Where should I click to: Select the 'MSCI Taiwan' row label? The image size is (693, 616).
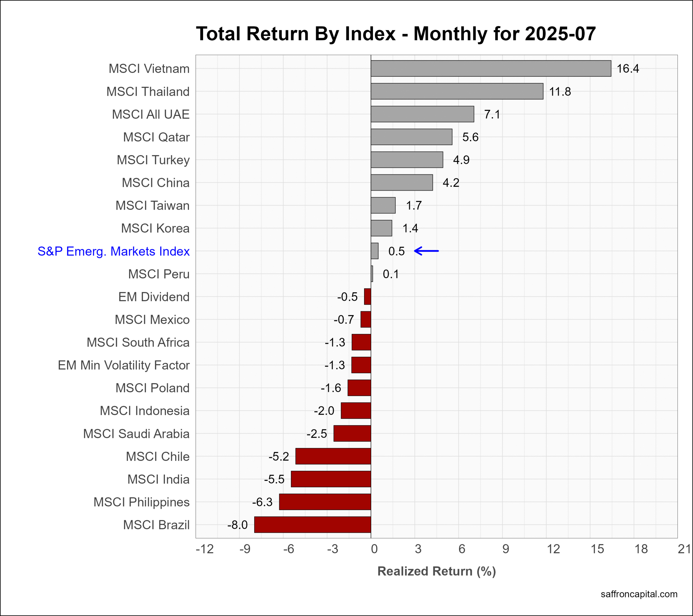(x=153, y=205)
